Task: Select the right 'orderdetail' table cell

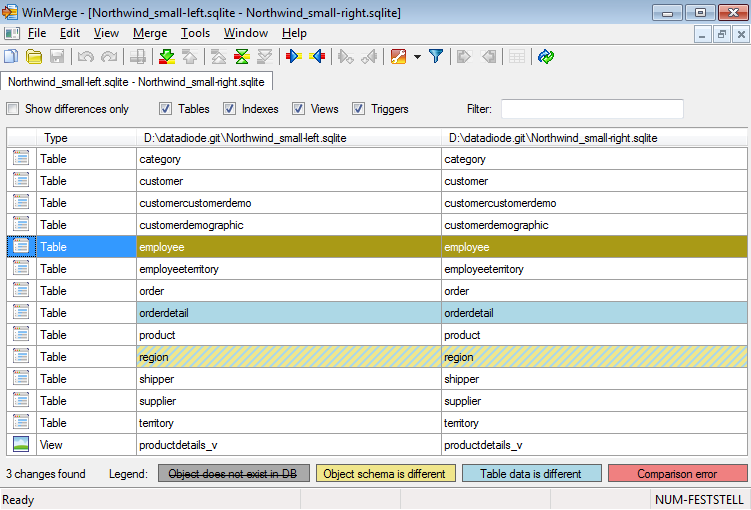Action: click(594, 313)
